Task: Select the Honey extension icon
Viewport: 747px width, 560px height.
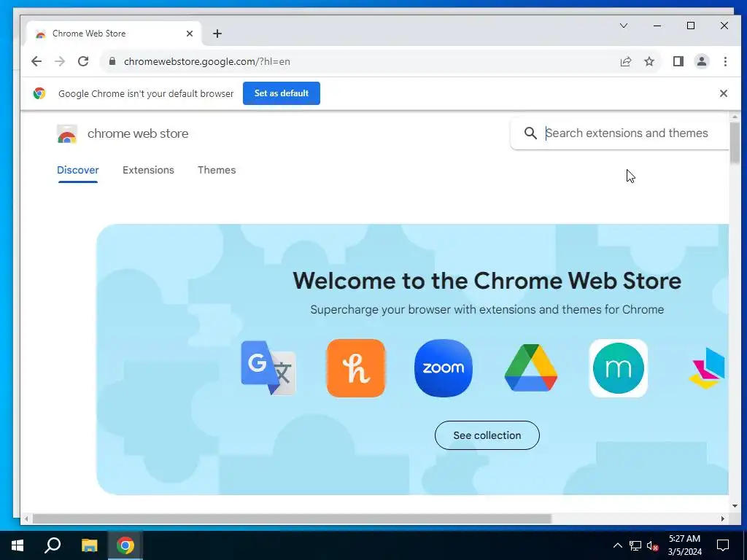Action: (x=356, y=368)
